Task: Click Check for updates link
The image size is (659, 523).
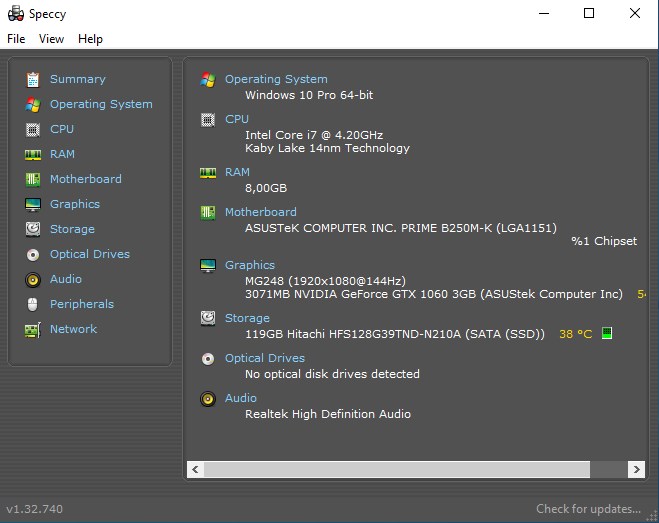Action: point(588,509)
